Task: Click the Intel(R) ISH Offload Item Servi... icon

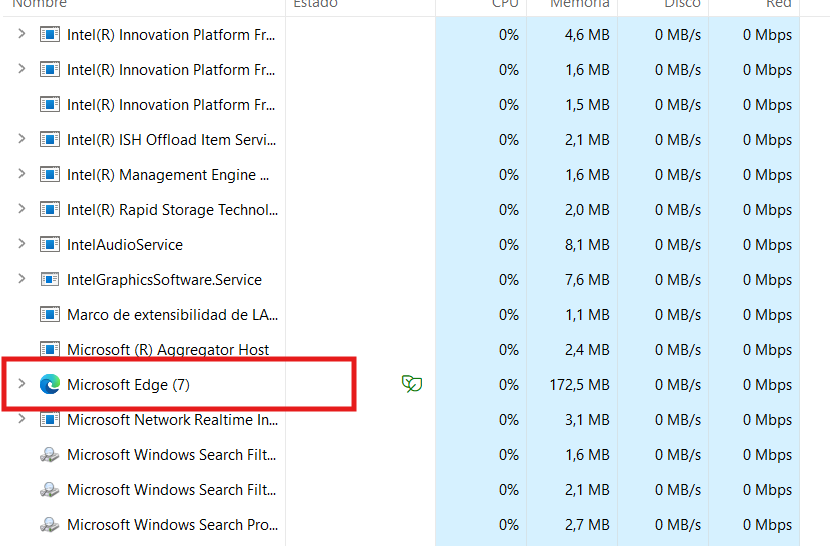Action: tap(50, 139)
